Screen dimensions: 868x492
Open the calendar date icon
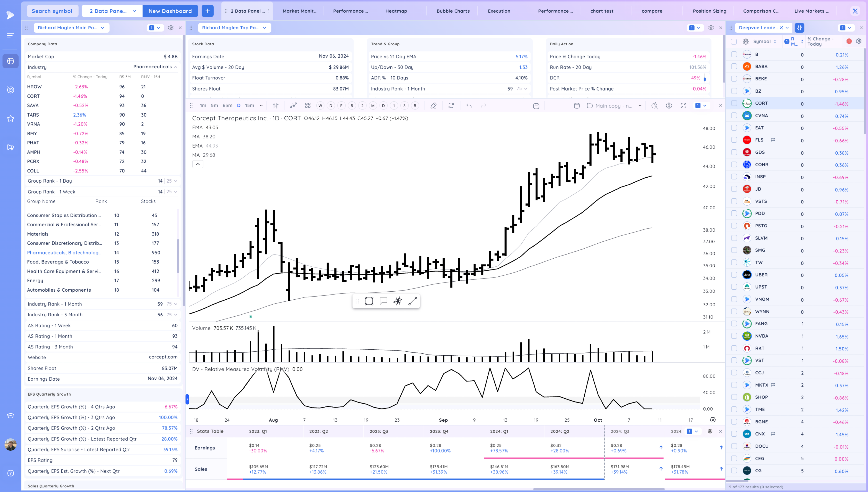point(536,106)
